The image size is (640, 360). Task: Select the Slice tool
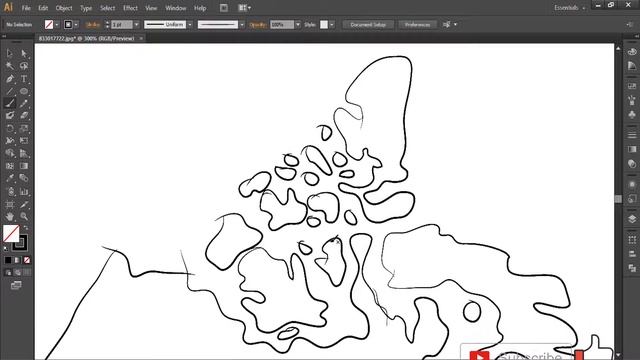click(x=24, y=204)
